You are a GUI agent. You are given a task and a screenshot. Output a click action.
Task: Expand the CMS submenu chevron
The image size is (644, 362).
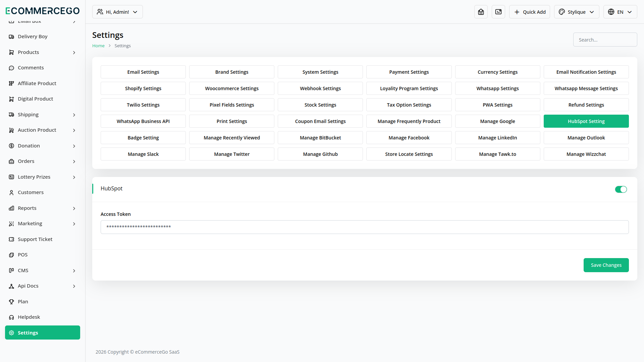pos(74,271)
